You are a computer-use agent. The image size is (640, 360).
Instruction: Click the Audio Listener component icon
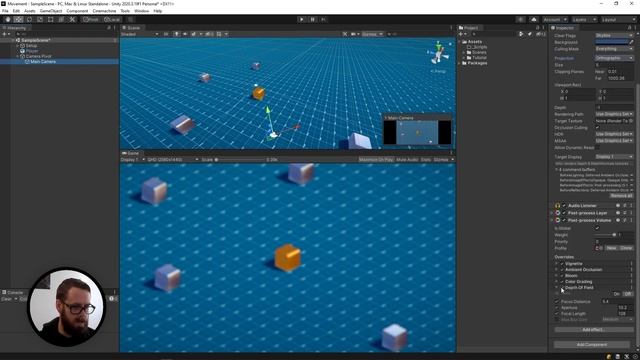[557, 206]
